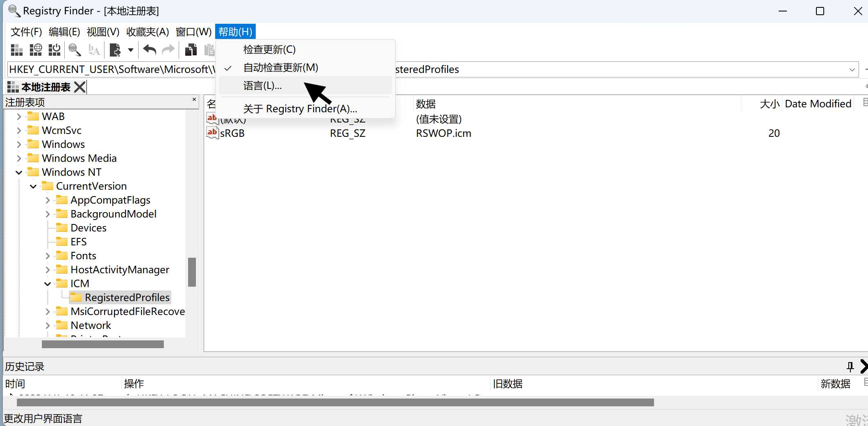Select the Devices key

[89, 228]
